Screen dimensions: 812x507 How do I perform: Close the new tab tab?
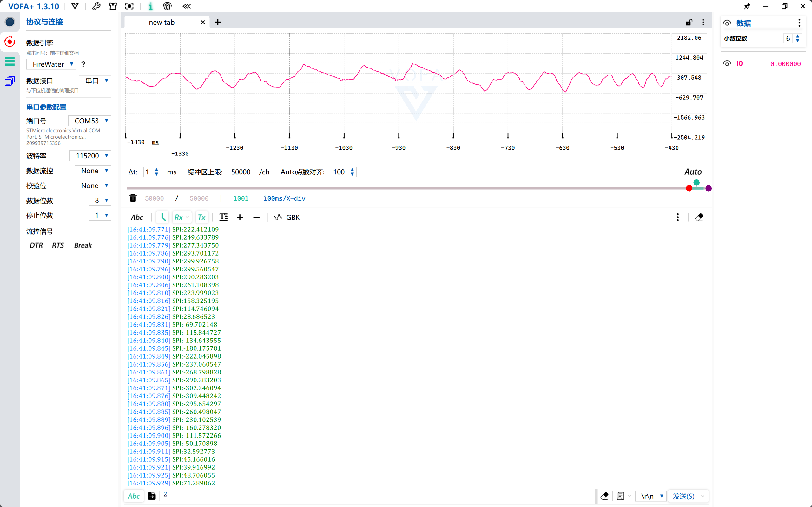point(203,22)
